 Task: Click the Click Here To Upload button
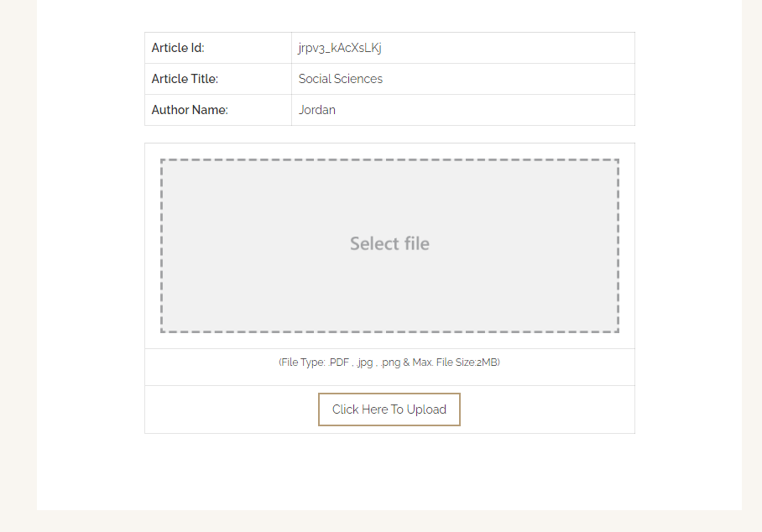pos(389,409)
